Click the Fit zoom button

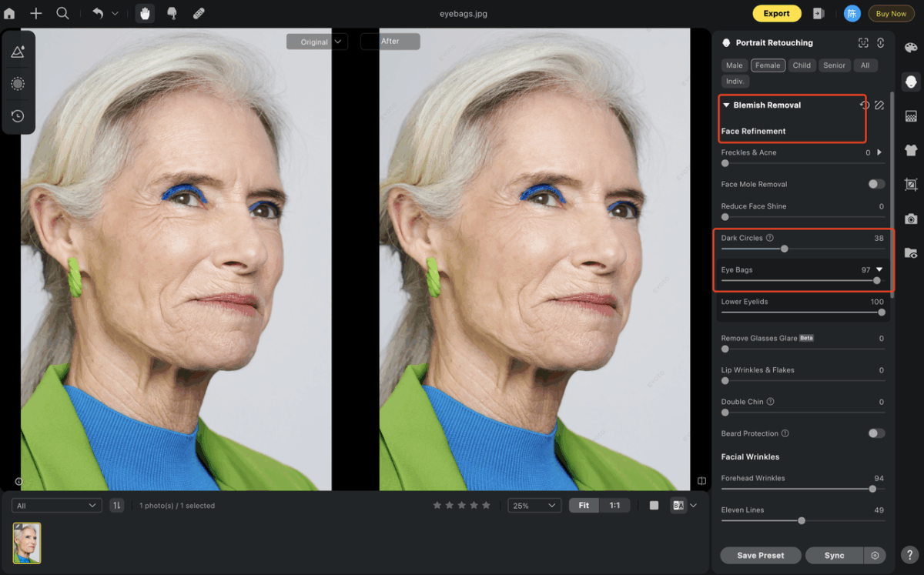[584, 506]
